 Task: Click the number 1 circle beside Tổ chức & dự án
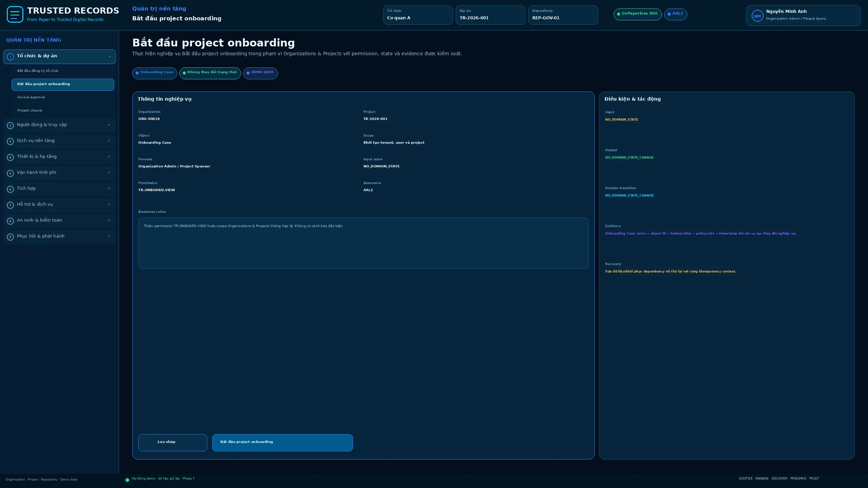[x=10, y=57]
